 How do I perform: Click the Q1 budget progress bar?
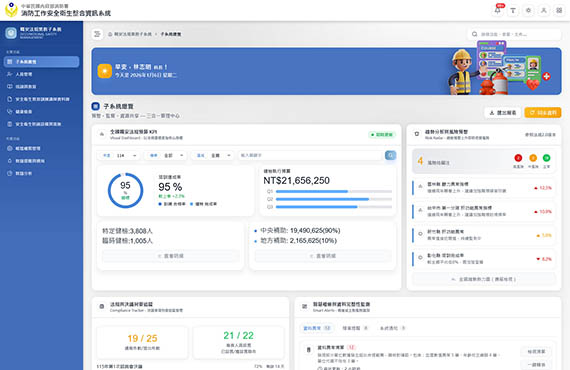(334, 191)
